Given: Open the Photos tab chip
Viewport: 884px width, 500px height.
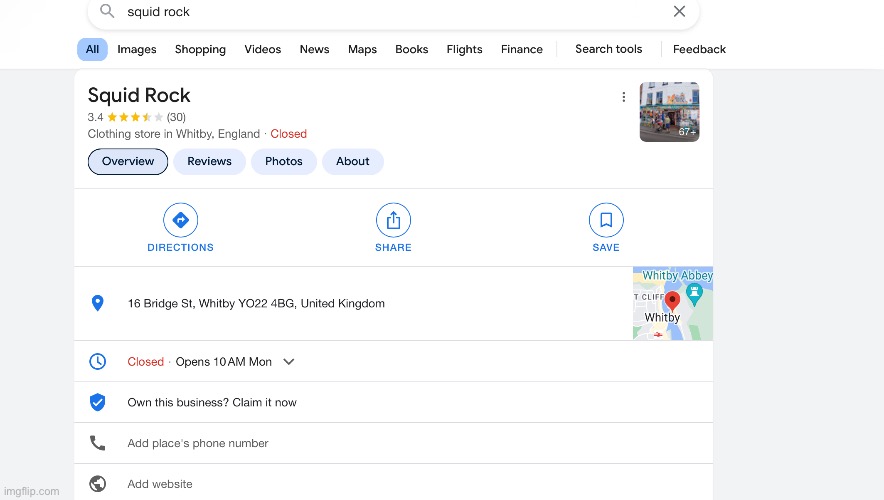Looking at the screenshot, I should [x=284, y=161].
